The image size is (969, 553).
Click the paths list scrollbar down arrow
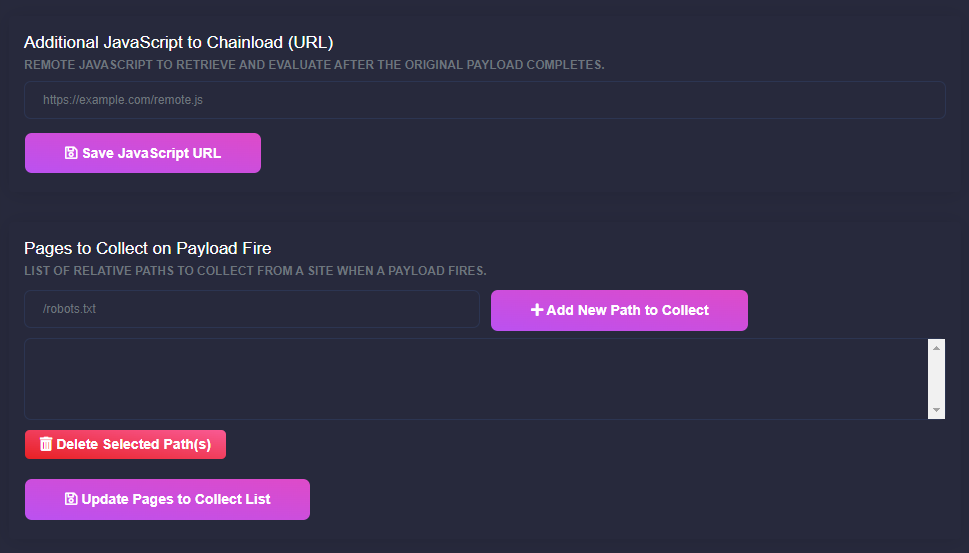pyautogui.click(x=937, y=410)
